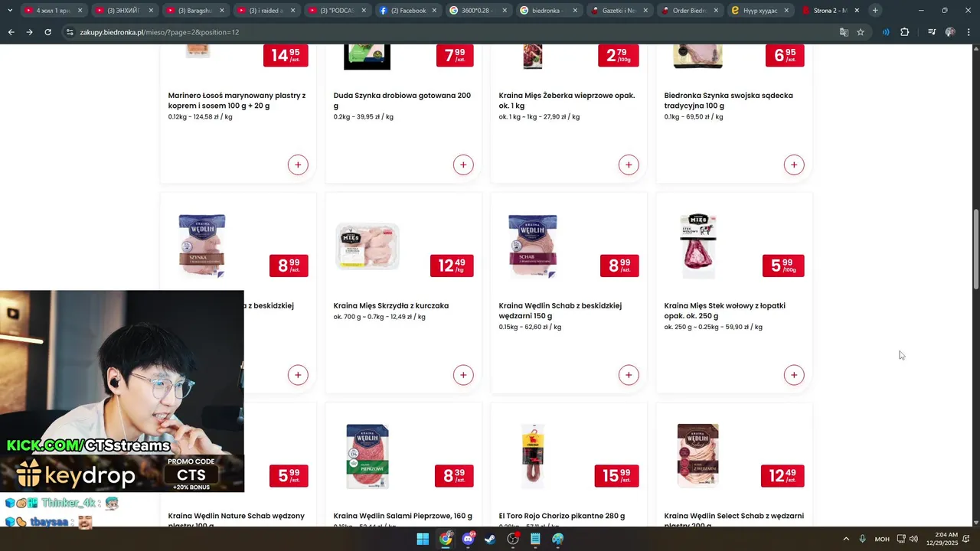
Task: Open the Paint app in taskbar
Action: tap(558, 539)
